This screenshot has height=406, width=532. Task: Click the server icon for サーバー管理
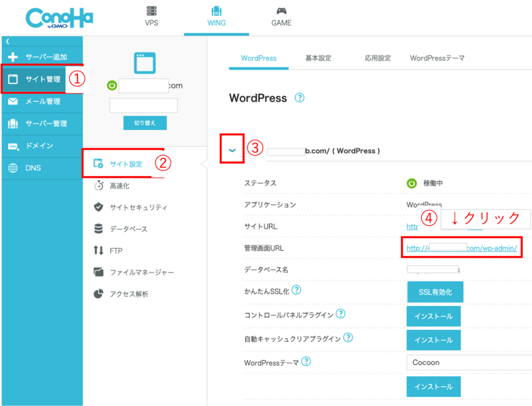(14, 124)
